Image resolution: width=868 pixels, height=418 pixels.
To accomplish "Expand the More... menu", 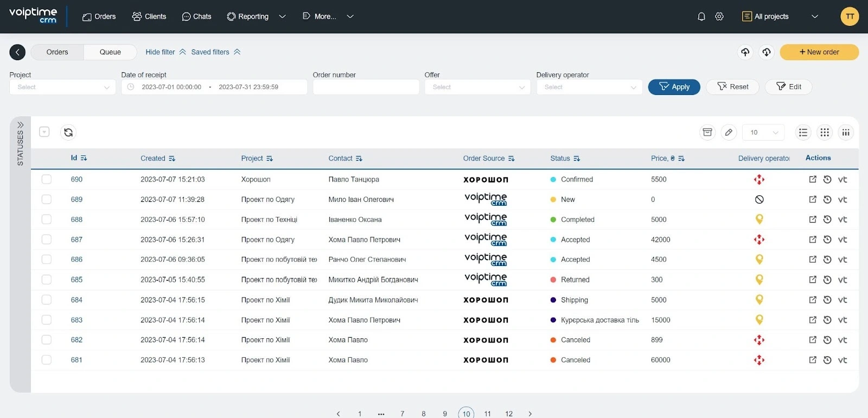I will [328, 17].
